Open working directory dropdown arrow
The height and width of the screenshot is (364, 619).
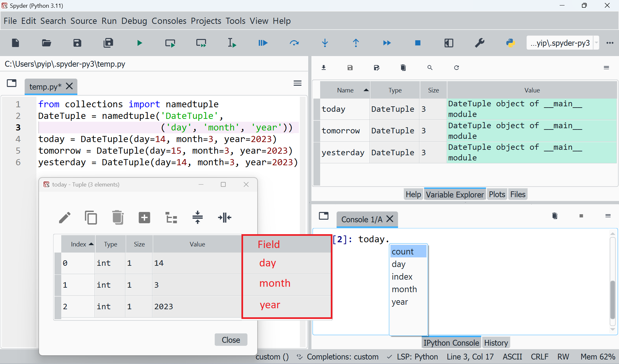(x=596, y=43)
